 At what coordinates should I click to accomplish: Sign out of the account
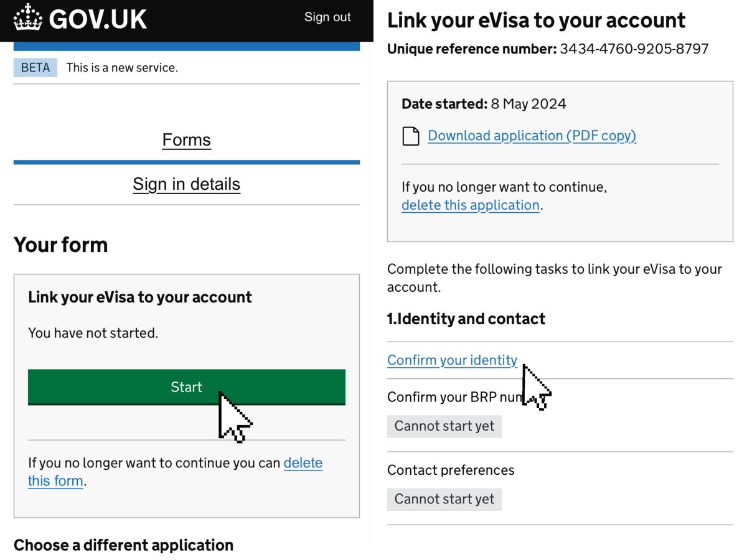click(x=327, y=17)
